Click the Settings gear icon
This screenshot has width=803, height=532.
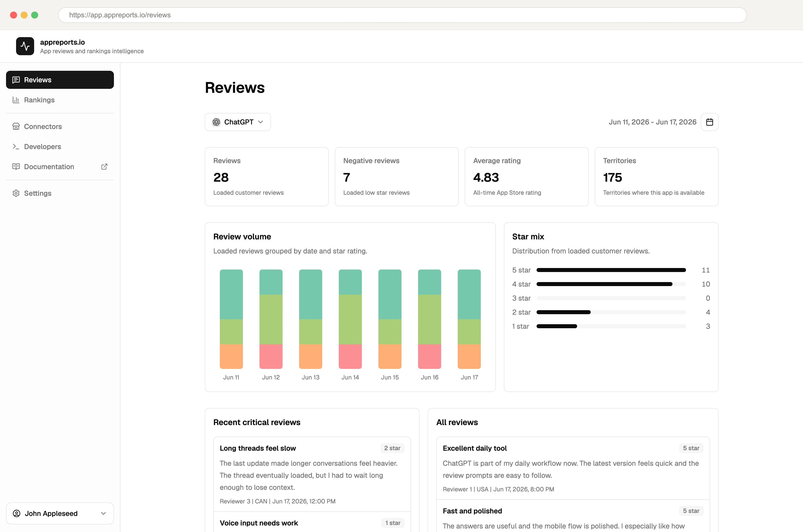click(16, 193)
